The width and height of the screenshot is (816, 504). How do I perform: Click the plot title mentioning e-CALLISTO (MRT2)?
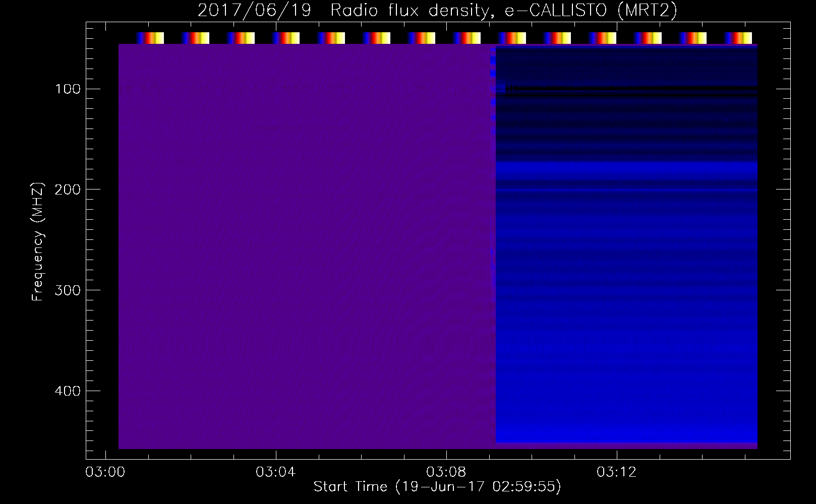tap(437, 11)
